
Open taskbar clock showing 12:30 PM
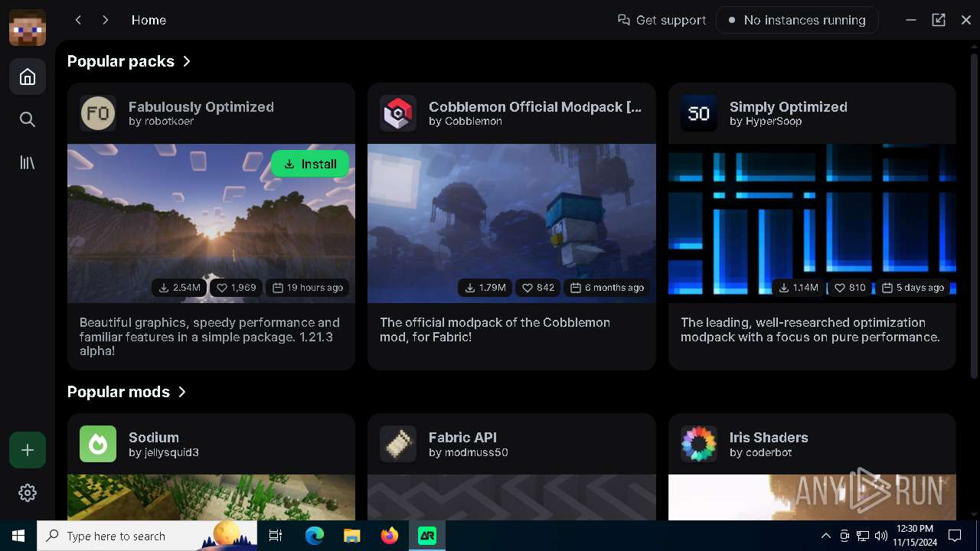pos(915,536)
